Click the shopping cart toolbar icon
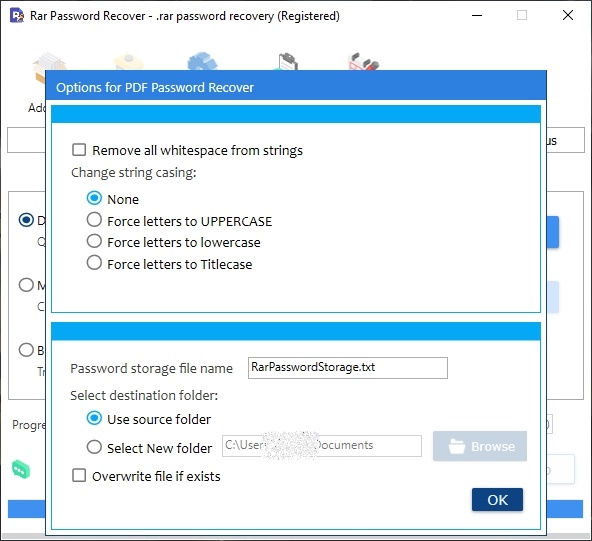 tap(363, 61)
